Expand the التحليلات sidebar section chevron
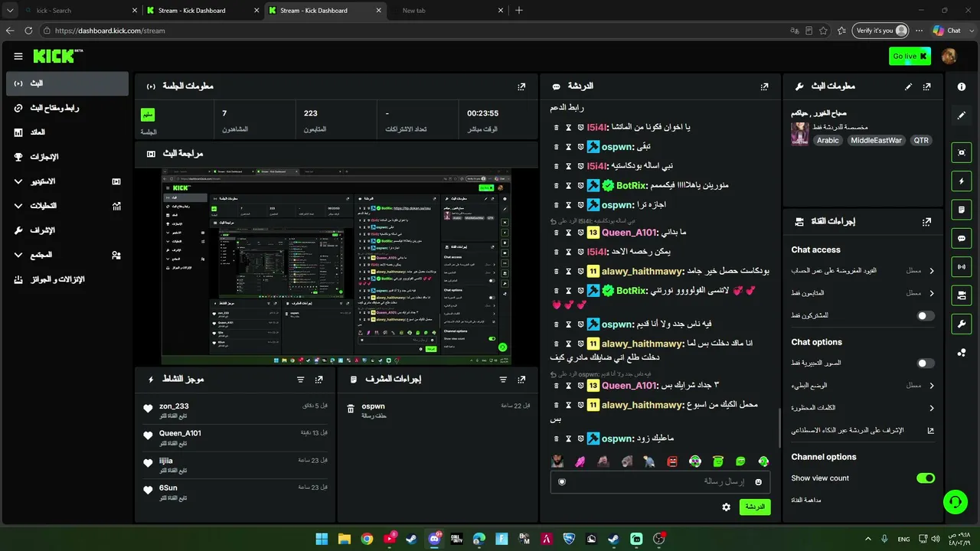 point(18,206)
